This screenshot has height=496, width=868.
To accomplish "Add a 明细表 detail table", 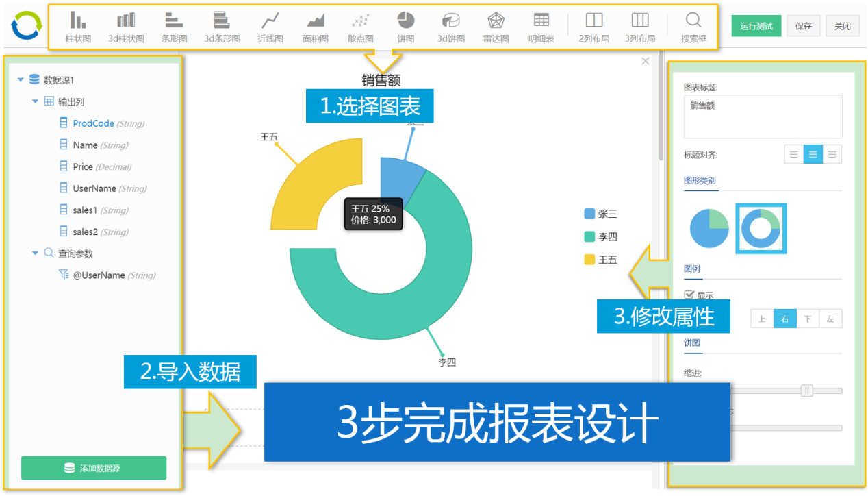I will [x=541, y=27].
